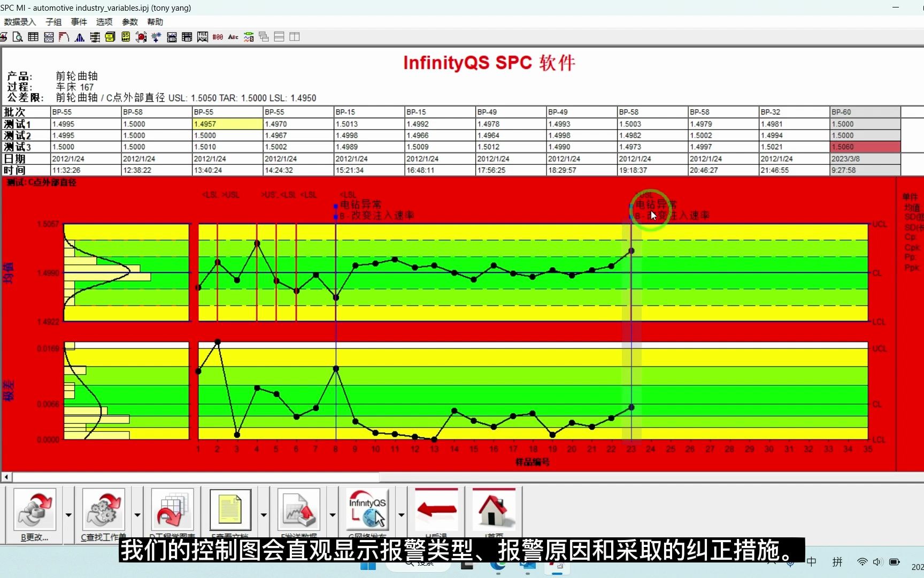Viewport: 924px width, 578px height.
Task: Click the horizontal scrollbar left arrow
Action: coord(6,477)
